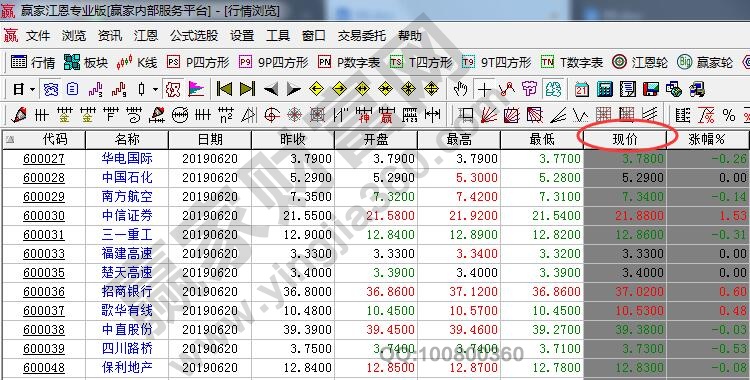This screenshot has width=750, height=380.
Task: Open the 江恩轮 Gann wheel
Action: (x=640, y=62)
